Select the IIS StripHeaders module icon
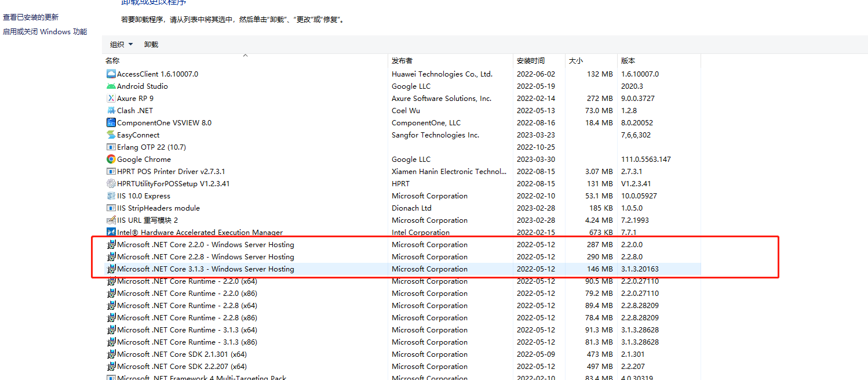The height and width of the screenshot is (380, 868). click(111, 208)
